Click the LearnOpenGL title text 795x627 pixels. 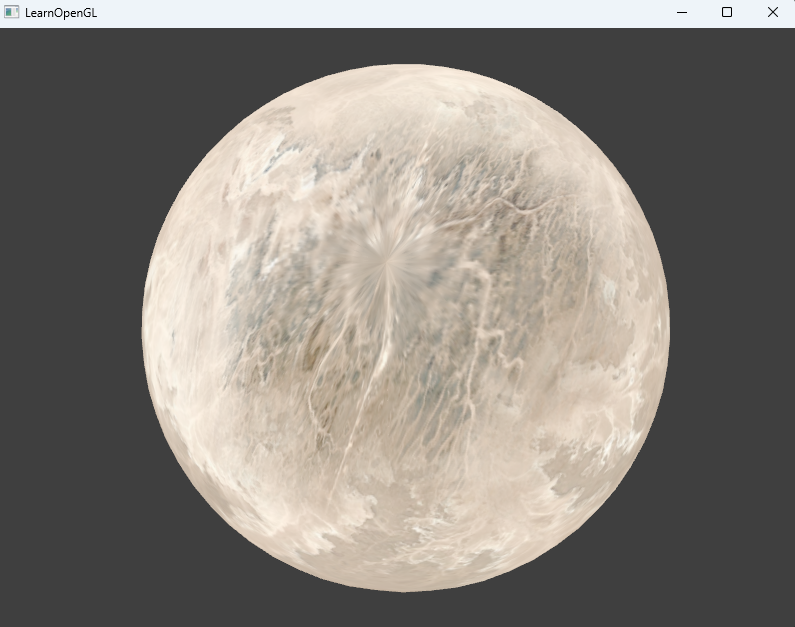61,13
